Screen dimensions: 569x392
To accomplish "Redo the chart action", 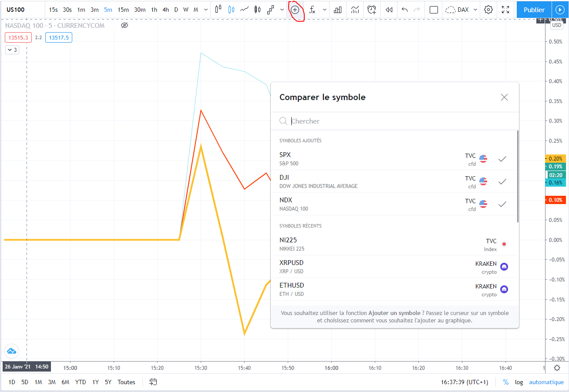I will coord(417,10).
